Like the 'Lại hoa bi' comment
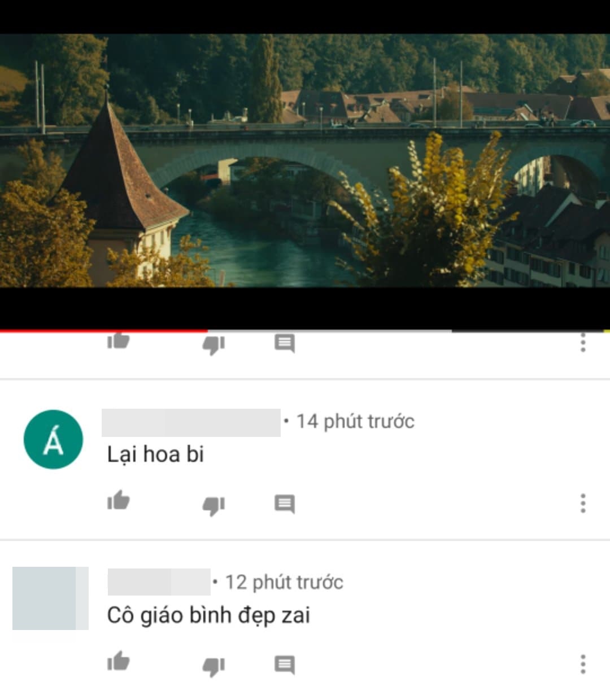610x700 pixels. pos(119,501)
